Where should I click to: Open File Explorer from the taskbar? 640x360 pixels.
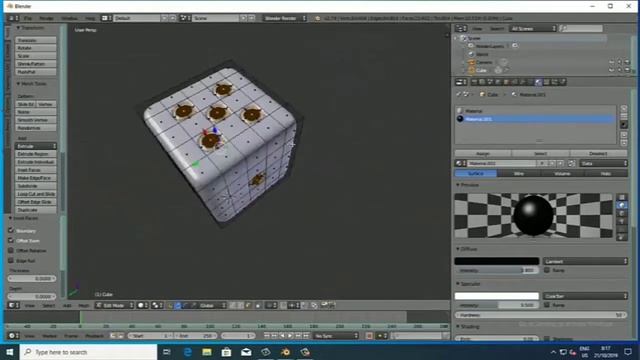coord(207,352)
